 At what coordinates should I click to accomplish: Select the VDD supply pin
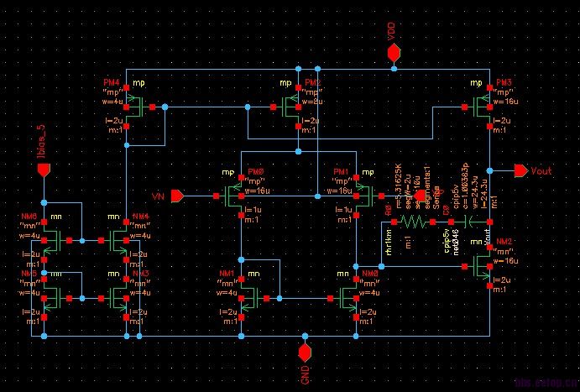(x=393, y=53)
